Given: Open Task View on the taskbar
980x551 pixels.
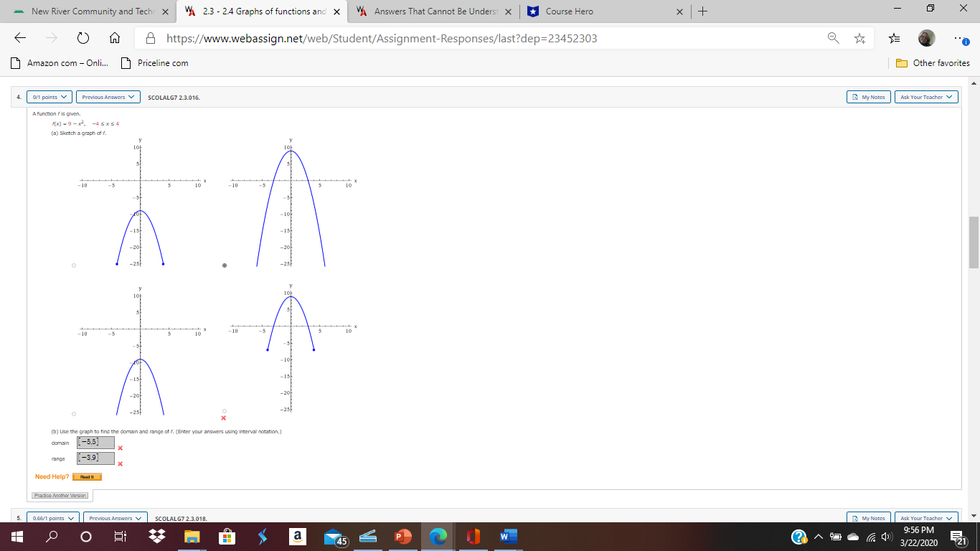Looking at the screenshot, I should click(x=120, y=537).
